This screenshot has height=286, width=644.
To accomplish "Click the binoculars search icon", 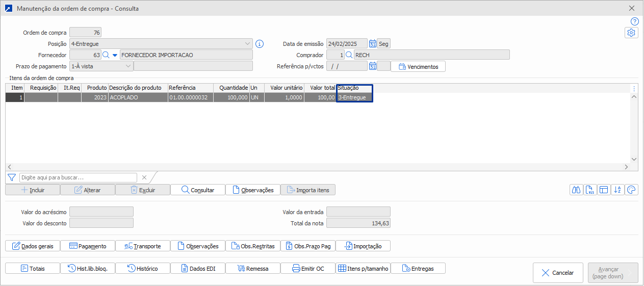I will pyautogui.click(x=577, y=190).
